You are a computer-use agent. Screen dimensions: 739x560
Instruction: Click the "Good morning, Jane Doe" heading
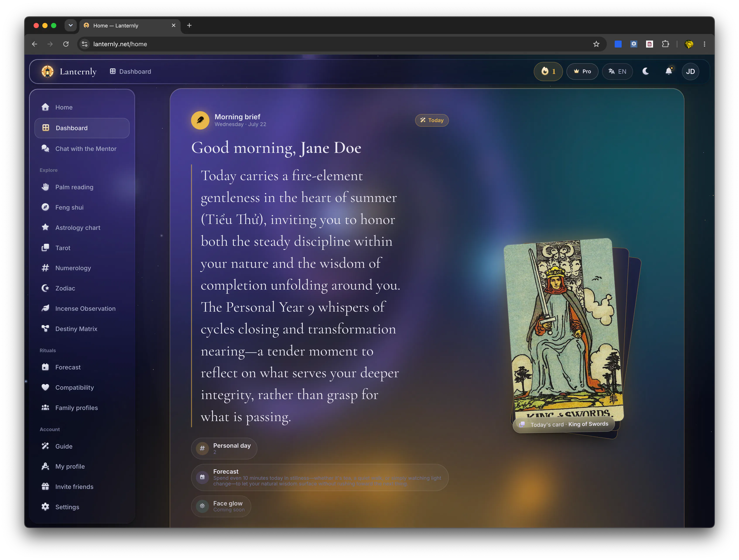click(x=276, y=148)
